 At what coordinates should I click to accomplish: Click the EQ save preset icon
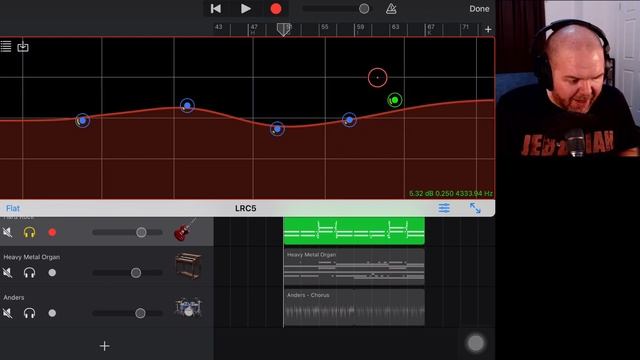tap(23, 47)
